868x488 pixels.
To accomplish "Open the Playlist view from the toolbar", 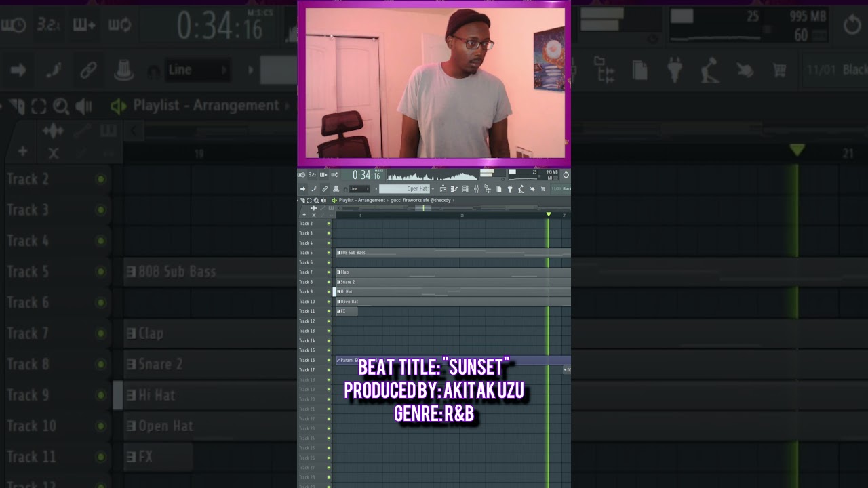I will tap(443, 189).
